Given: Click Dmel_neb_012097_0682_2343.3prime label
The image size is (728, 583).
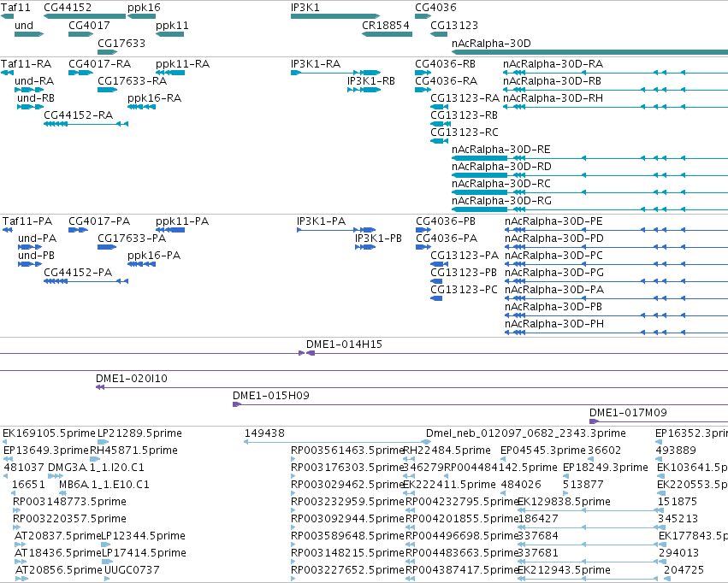Looking at the screenshot, I should coord(525,433).
